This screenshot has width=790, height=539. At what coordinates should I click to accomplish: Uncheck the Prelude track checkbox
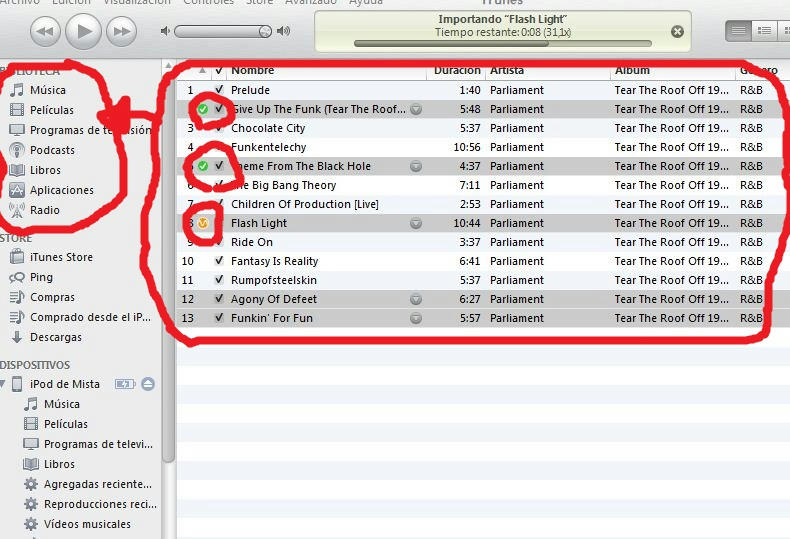coord(219,90)
